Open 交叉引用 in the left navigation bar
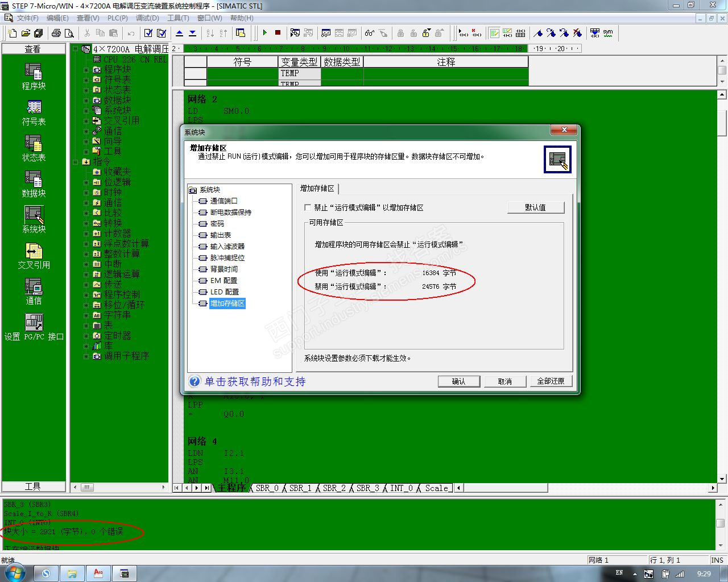Viewport: 728px width, 582px height. click(x=34, y=256)
